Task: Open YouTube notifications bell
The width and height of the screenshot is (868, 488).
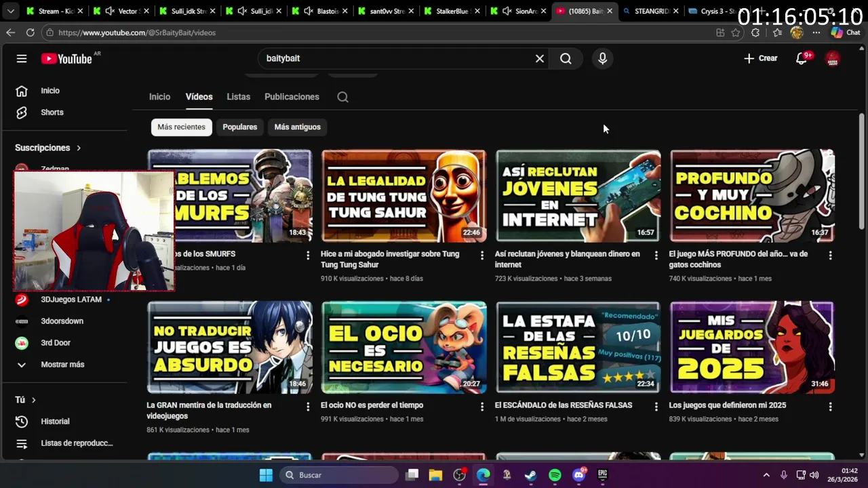Action: coord(802,59)
